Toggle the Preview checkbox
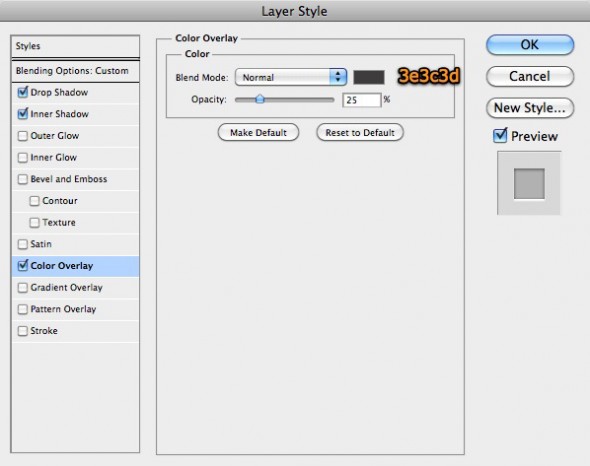Screen dimensions: 590x466 click(500, 136)
